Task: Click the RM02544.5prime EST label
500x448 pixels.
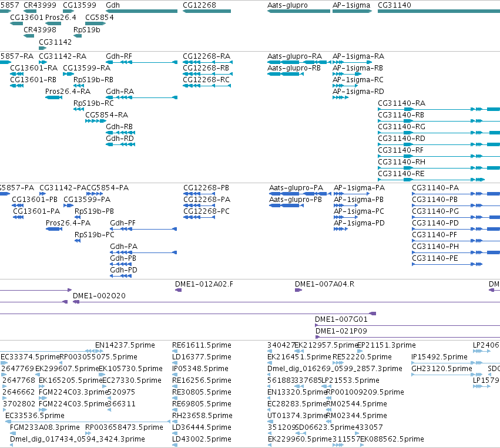Action: tap(357, 404)
